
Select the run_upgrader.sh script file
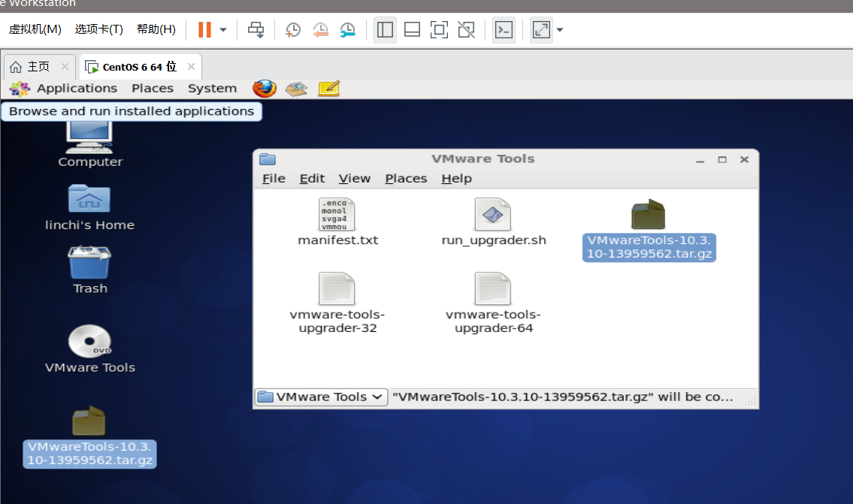point(494,222)
